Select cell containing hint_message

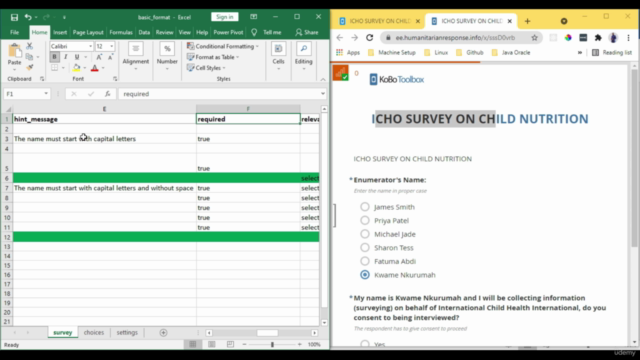tap(104, 119)
